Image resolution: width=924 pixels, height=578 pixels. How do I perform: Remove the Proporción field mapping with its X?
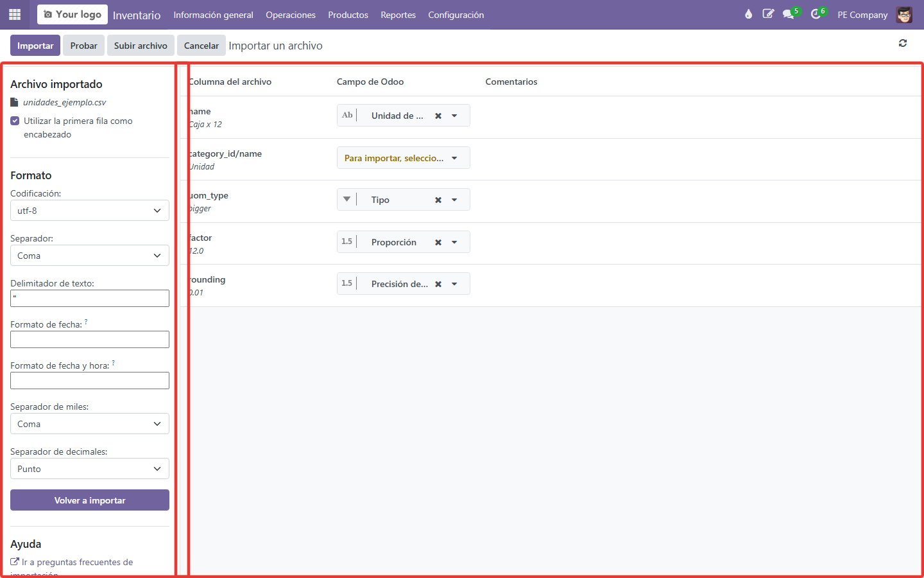point(438,242)
